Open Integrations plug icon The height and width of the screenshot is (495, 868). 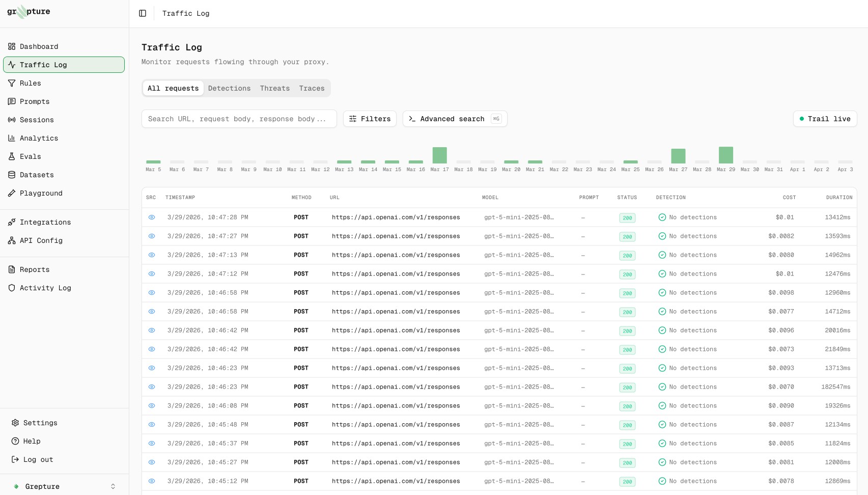click(12, 222)
